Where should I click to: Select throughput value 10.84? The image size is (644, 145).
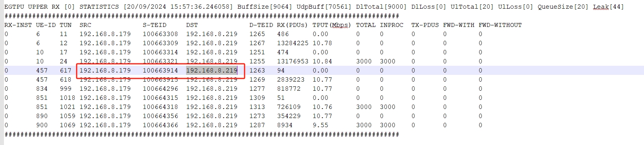(322, 61)
